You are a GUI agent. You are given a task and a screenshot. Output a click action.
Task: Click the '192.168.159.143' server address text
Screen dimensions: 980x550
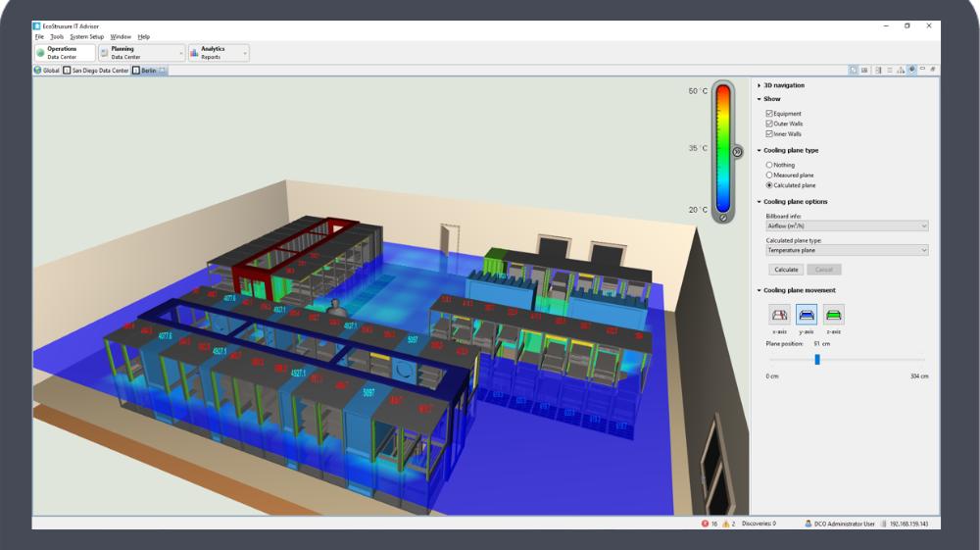(x=908, y=524)
